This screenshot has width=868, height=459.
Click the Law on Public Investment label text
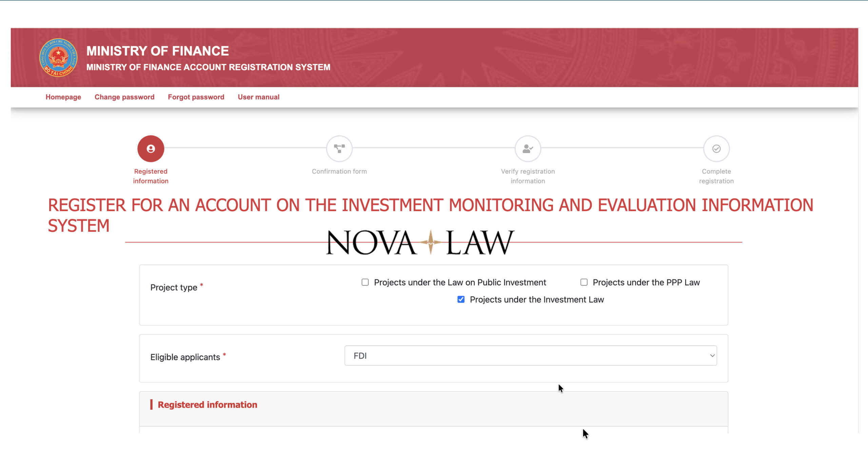click(x=460, y=282)
